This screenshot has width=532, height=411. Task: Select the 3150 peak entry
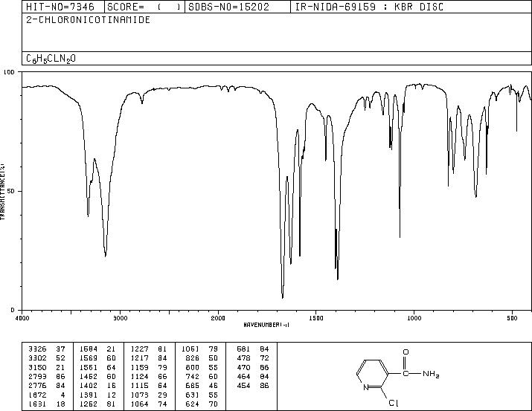pos(47,367)
